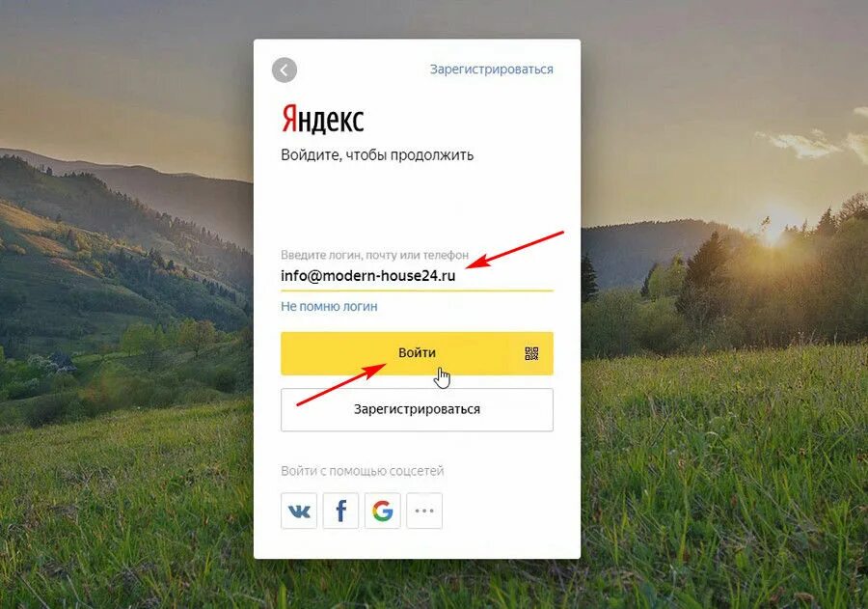
Task: Go back using the round arrow button
Action: coord(284,70)
